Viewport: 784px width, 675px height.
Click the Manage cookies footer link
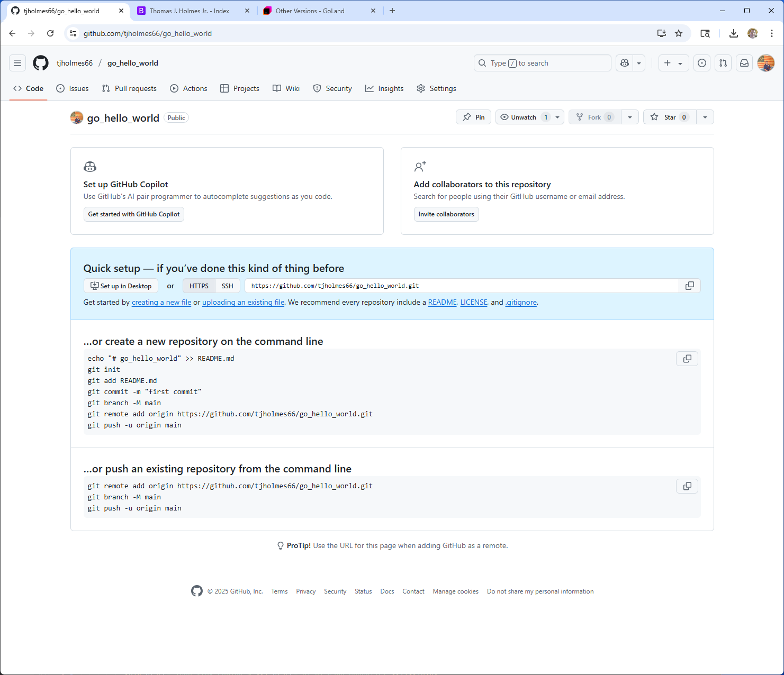456,591
